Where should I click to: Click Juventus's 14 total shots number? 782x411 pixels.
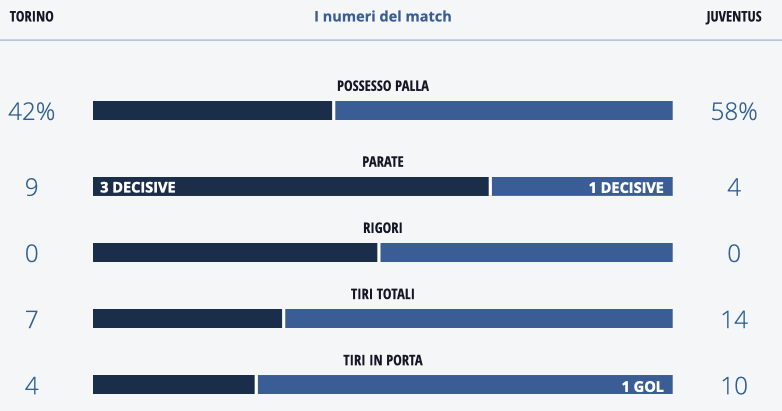[x=734, y=319]
